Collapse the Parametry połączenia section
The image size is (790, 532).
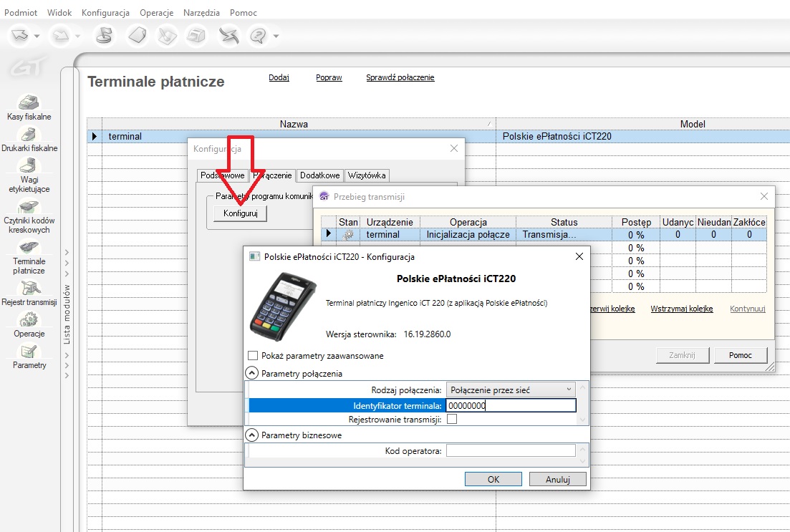tap(252, 373)
